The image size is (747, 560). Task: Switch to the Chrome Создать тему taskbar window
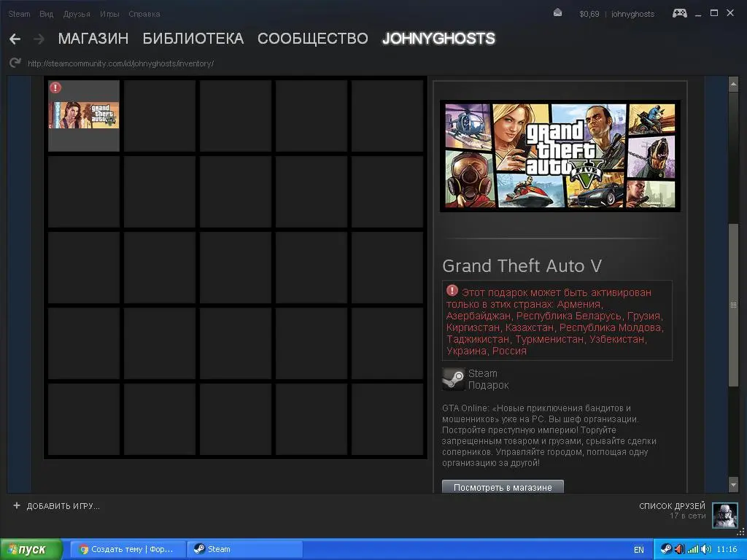[x=127, y=549]
